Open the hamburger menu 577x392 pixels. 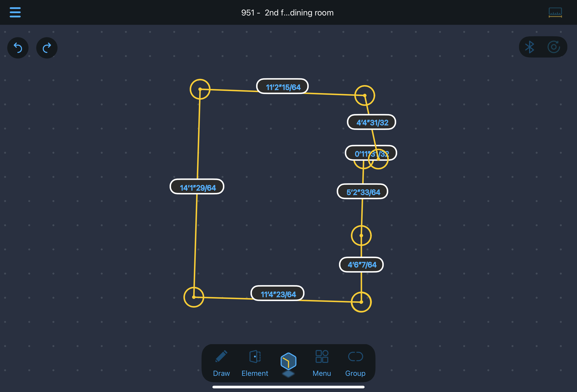(x=15, y=12)
